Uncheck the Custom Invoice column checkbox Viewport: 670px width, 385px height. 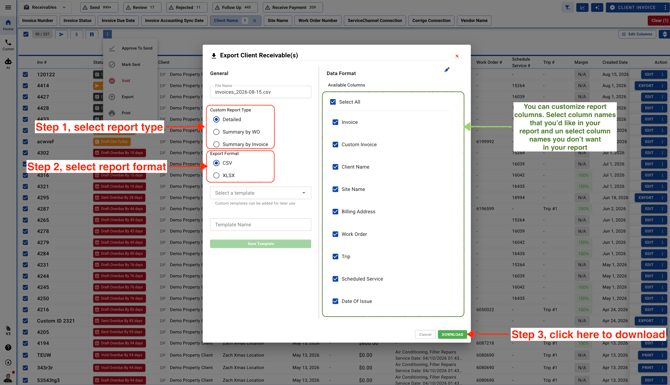tap(335, 144)
